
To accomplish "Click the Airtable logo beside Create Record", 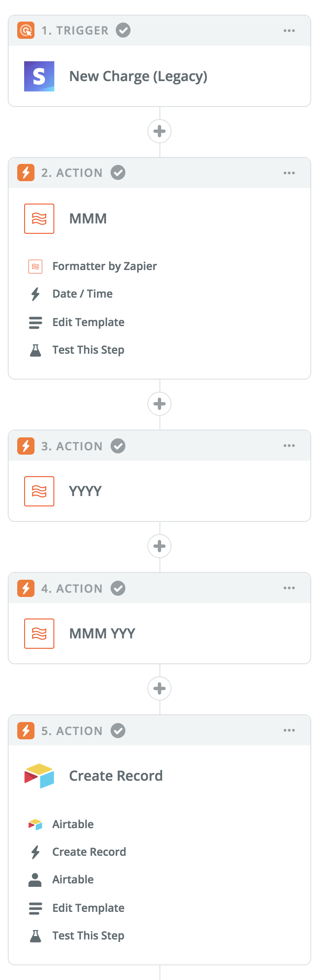I will (39, 776).
